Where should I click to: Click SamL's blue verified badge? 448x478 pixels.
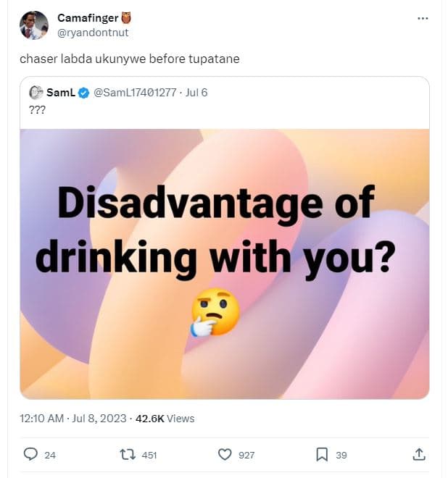(x=84, y=93)
